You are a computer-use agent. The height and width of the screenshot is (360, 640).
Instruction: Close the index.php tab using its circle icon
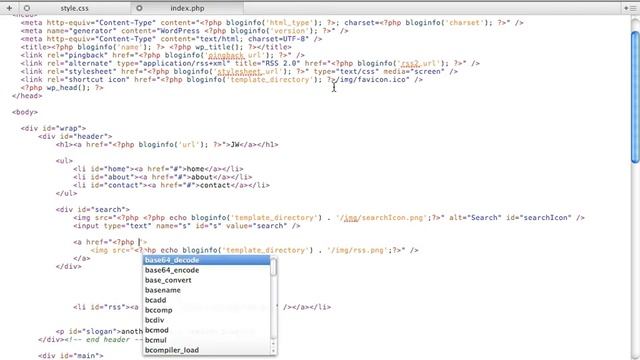[x=139, y=8]
